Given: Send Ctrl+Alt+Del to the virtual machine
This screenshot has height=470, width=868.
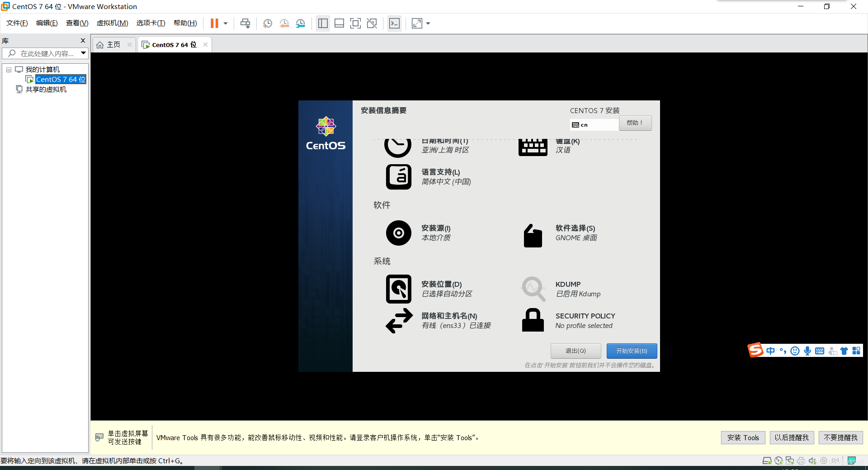Looking at the screenshot, I should 245,23.
